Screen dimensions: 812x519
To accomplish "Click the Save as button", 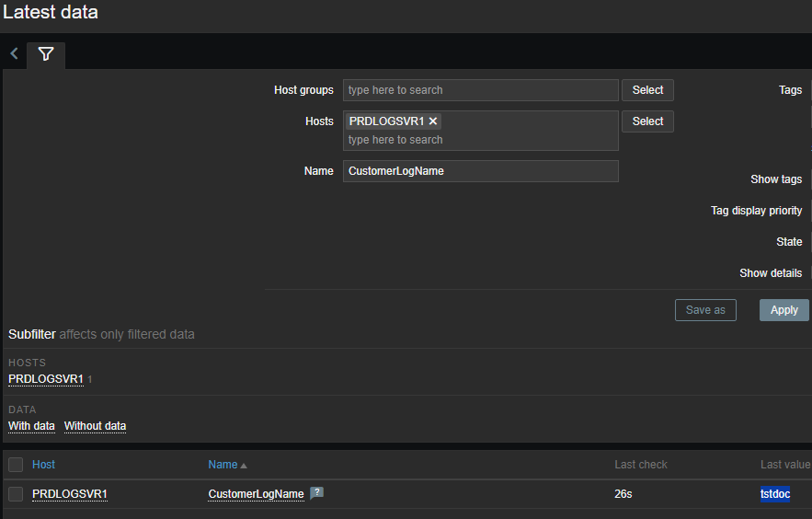I will coord(705,310).
